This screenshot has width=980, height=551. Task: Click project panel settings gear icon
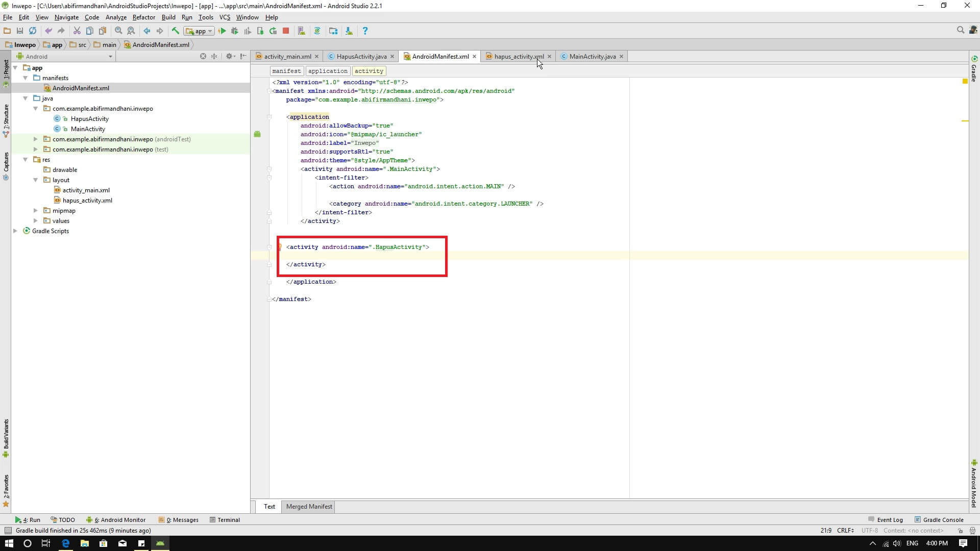click(229, 56)
